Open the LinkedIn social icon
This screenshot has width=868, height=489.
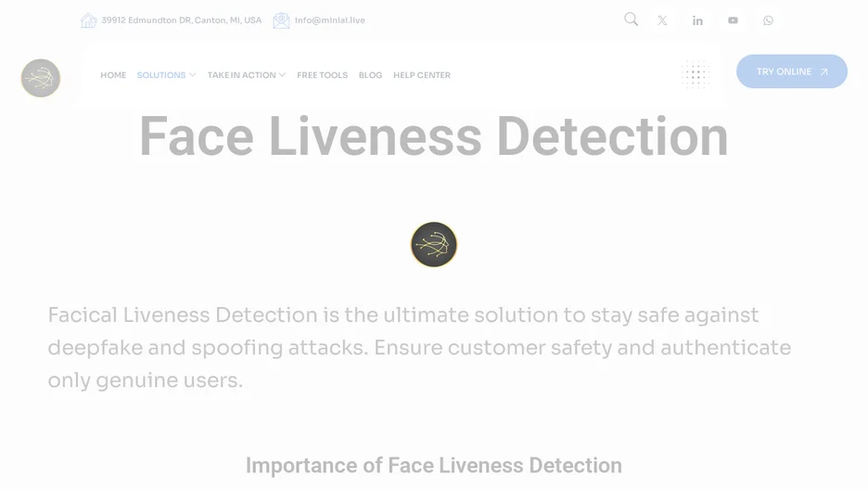click(697, 20)
